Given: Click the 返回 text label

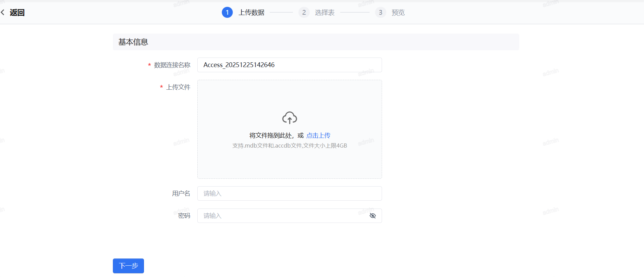Looking at the screenshot, I should point(17,13).
